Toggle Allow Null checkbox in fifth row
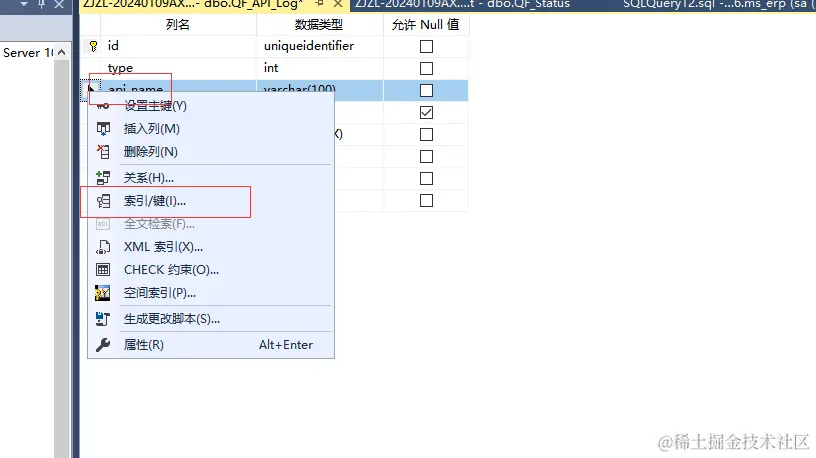This screenshot has width=816, height=458. pyautogui.click(x=426, y=134)
